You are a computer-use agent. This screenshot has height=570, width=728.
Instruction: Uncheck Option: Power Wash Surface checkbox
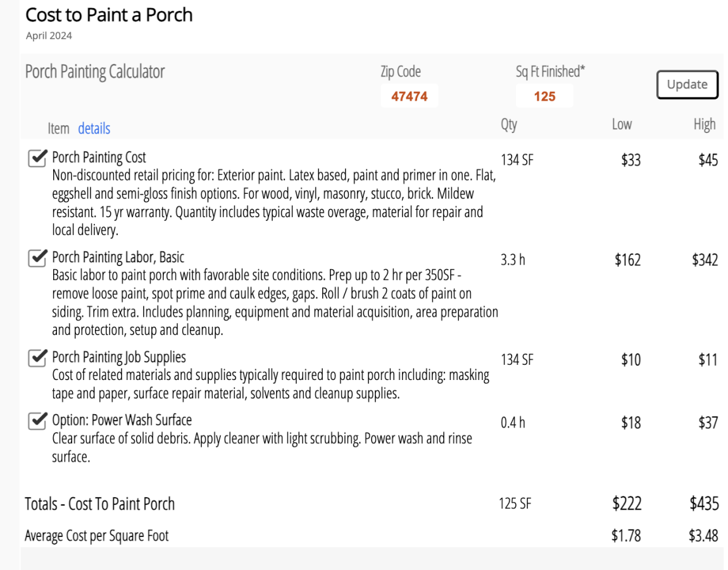(38, 421)
